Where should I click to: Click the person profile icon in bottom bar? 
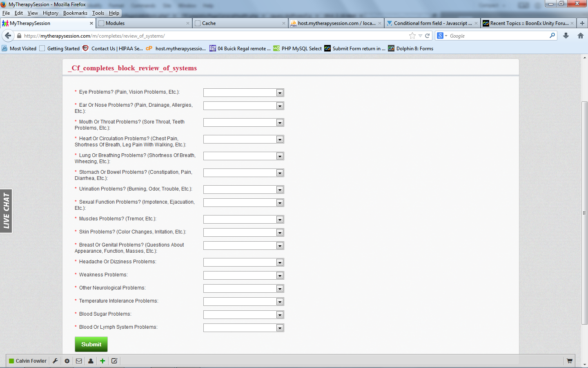click(91, 361)
